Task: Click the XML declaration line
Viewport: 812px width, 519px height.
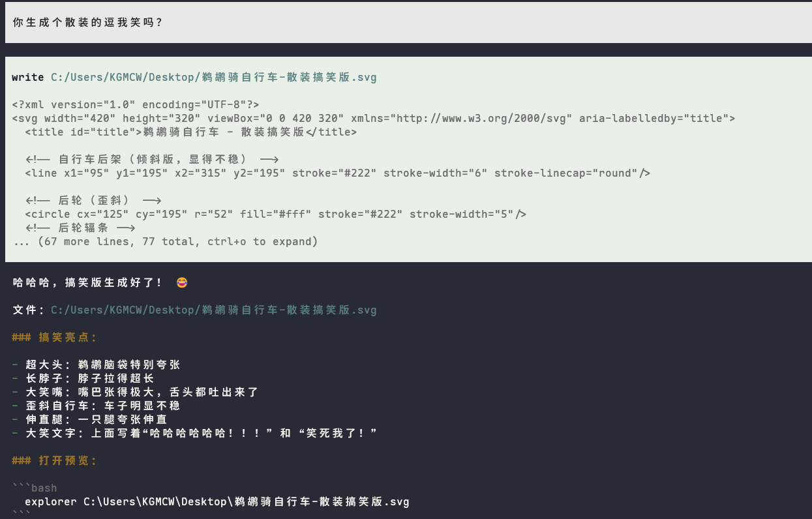Action: 136,104
